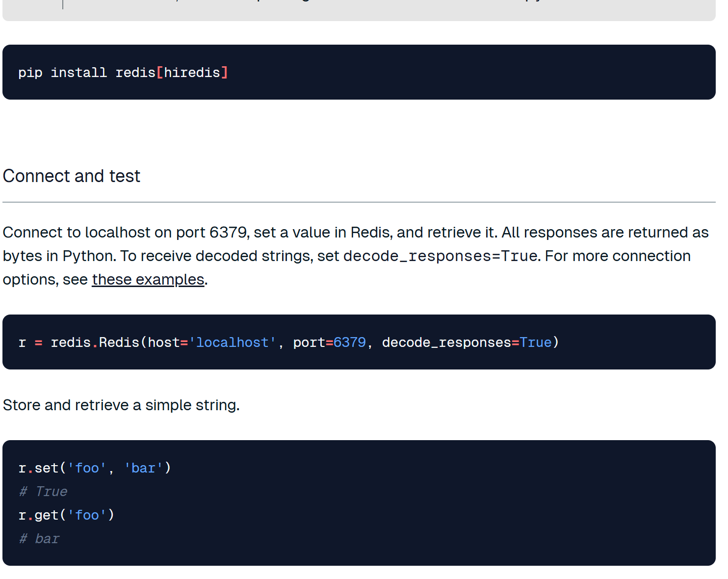Image resolution: width=728 pixels, height=579 pixels.
Task: Click "For more connection" text in paragraph
Action: [x=618, y=256]
